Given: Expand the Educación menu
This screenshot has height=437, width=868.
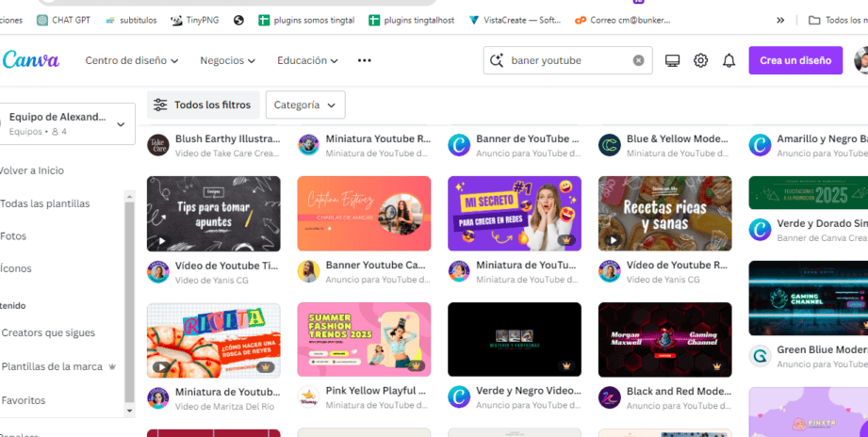Looking at the screenshot, I should coord(307,60).
